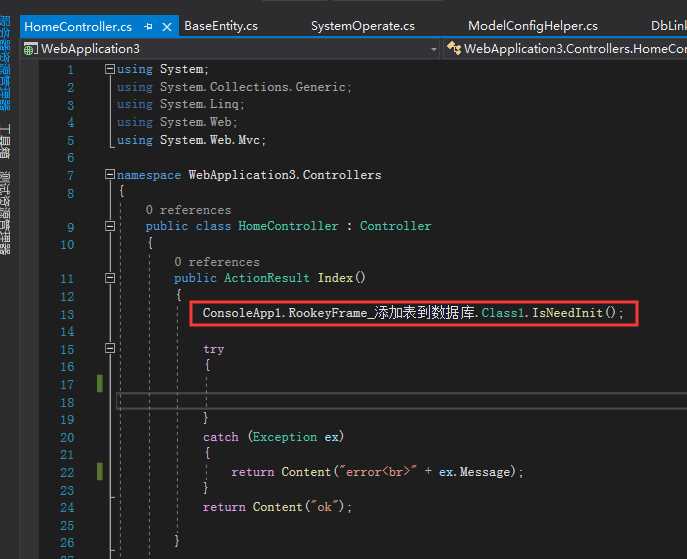
Task: Click the Exception type in catch clause
Action: click(x=285, y=437)
